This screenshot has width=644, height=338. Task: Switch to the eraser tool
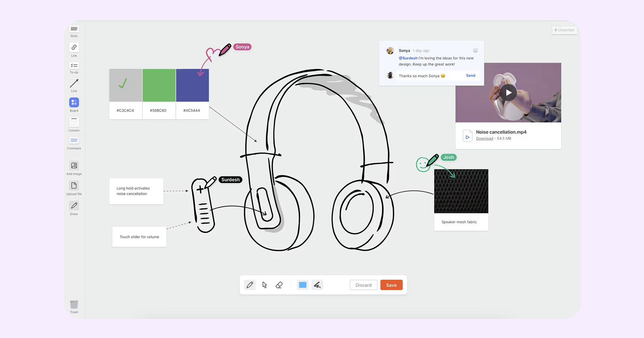[279, 285]
